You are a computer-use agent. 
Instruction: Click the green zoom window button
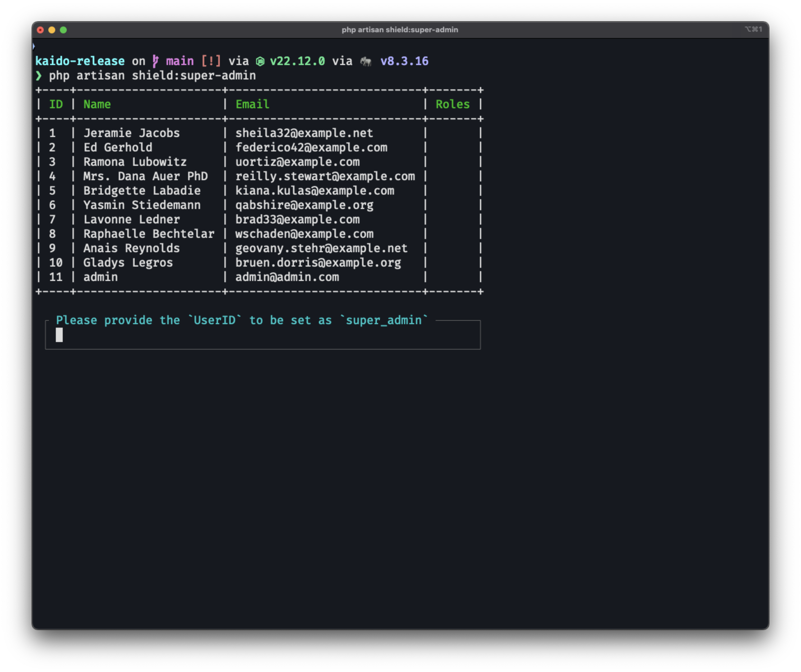(x=63, y=30)
